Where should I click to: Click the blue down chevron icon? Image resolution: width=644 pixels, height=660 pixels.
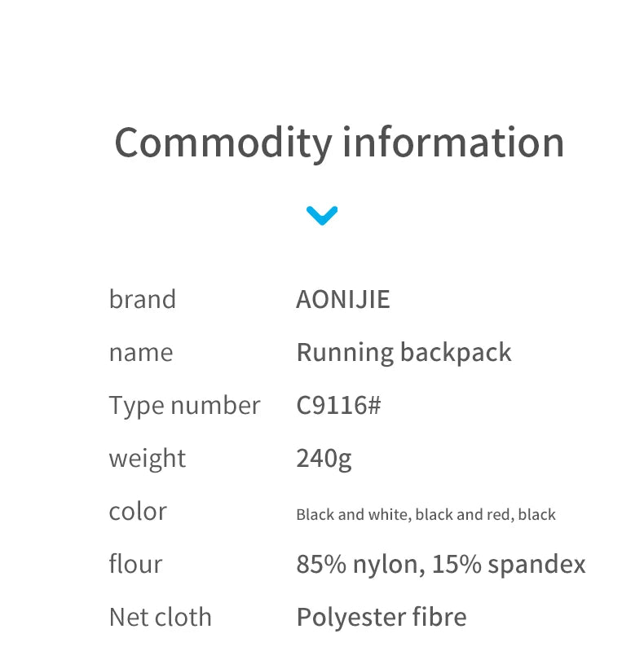[x=322, y=215]
